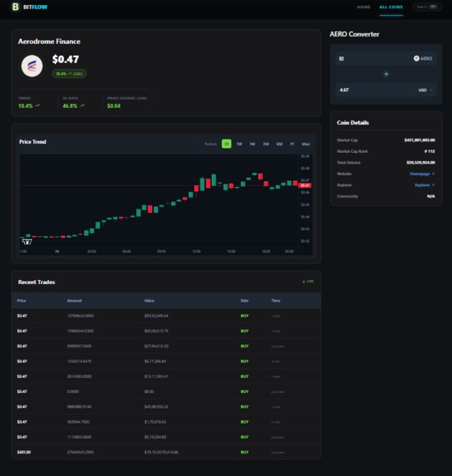Screen dimensions: 452x476
Task: Click the Total Volume label
Action: 349,163
